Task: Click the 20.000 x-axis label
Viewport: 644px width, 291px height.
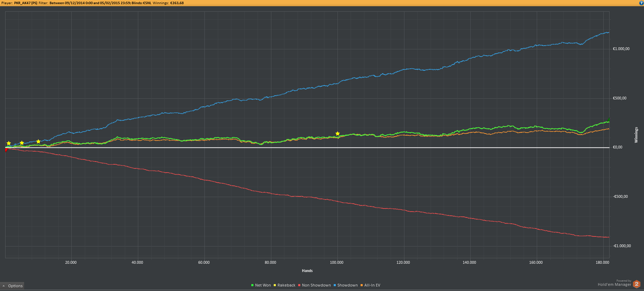Action: pyautogui.click(x=71, y=263)
